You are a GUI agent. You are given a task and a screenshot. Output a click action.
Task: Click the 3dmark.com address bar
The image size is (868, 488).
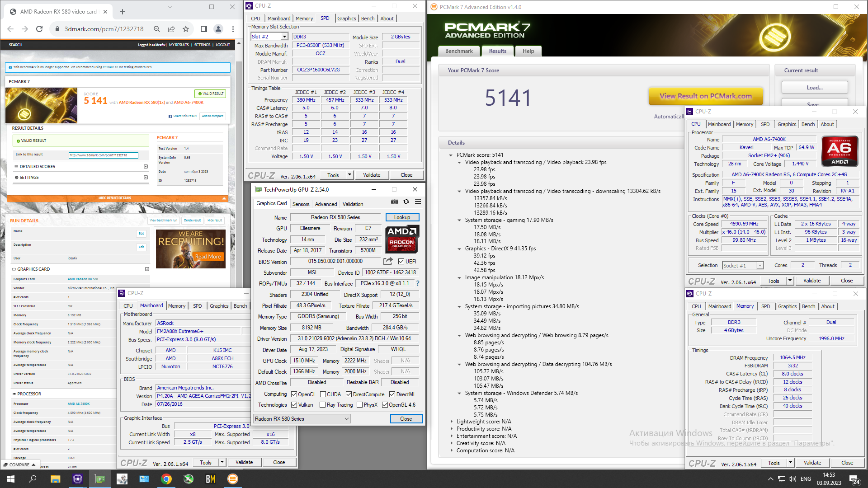pyautogui.click(x=104, y=29)
